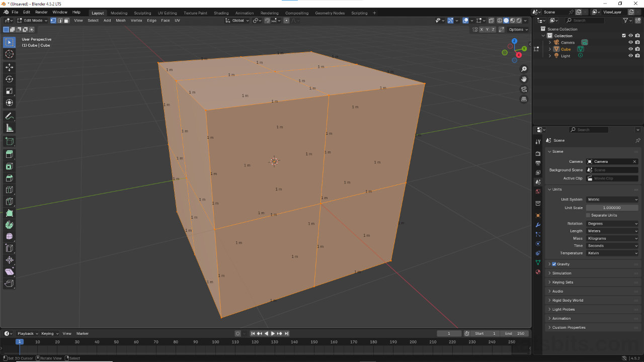Viewport: 644px width, 362px height.
Task: Enable the Separate Units checkbox
Action: [588, 215]
